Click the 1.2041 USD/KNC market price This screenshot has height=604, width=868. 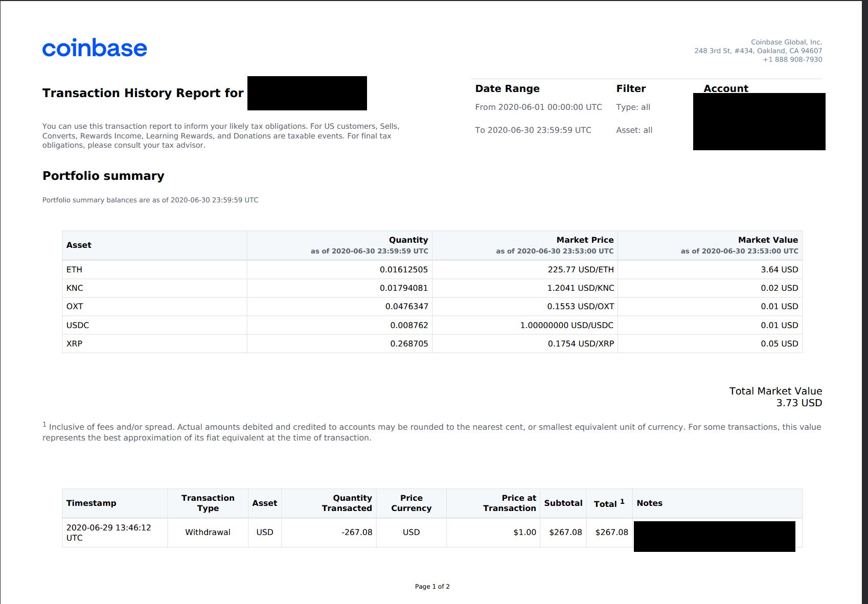click(581, 288)
